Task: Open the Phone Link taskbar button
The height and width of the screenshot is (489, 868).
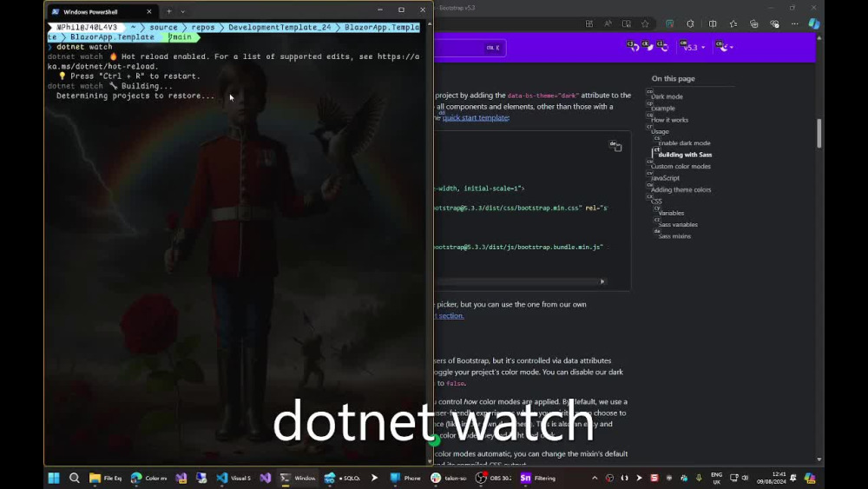Action: pyautogui.click(x=405, y=478)
